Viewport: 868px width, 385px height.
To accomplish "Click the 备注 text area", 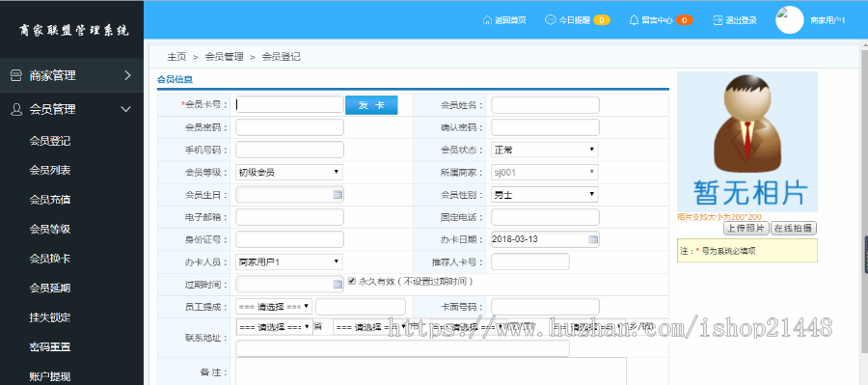I will 431,371.
